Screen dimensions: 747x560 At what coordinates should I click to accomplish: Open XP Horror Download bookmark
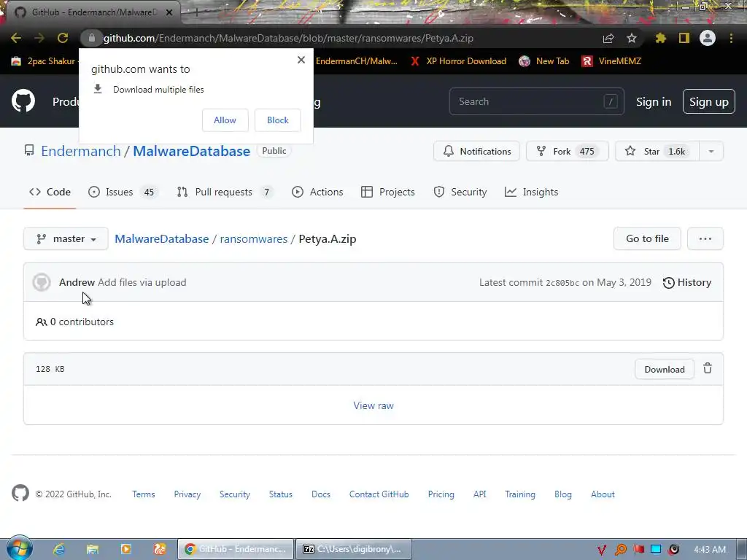click(459, 61)
